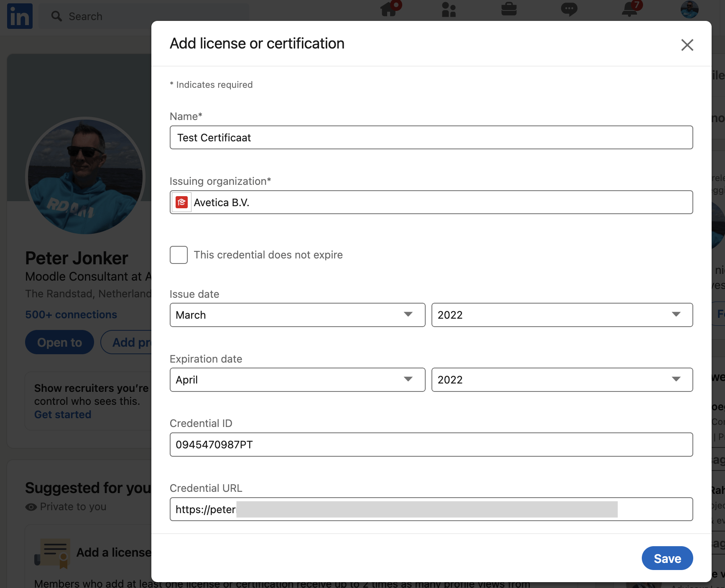Open the Messaging chat bubble icon
Screen dimensions: 725x588
[x=569, y=9]
